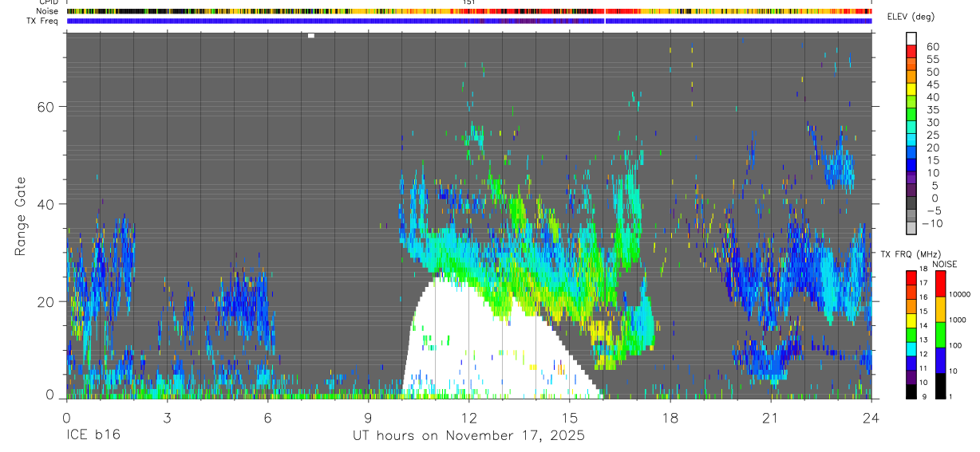This screenshot has width=980, height=452.
Task: Click the 10000 value in NOISE legend
Action: (958, 294)
